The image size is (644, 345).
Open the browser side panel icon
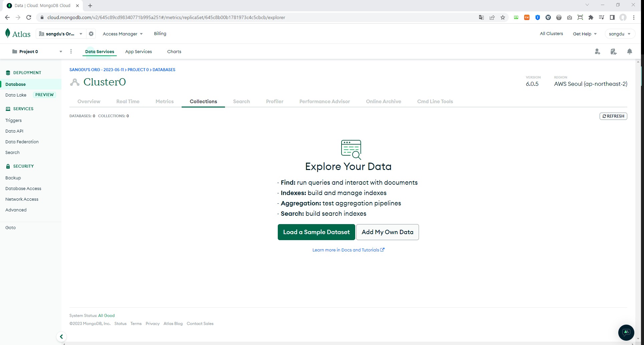point(612,17)
